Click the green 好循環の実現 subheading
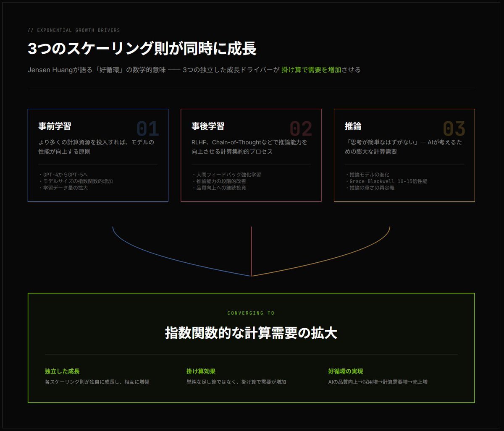 (x=345, y=371)
